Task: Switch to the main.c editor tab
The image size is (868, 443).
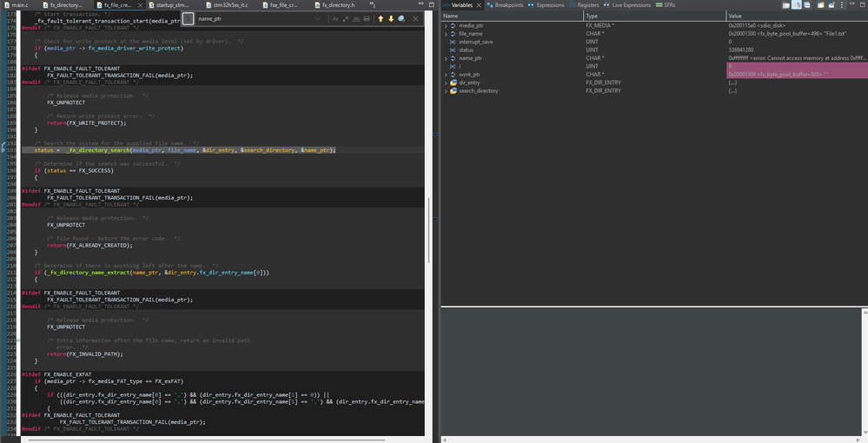Action: pyautogui.click(x=16, y=5)
